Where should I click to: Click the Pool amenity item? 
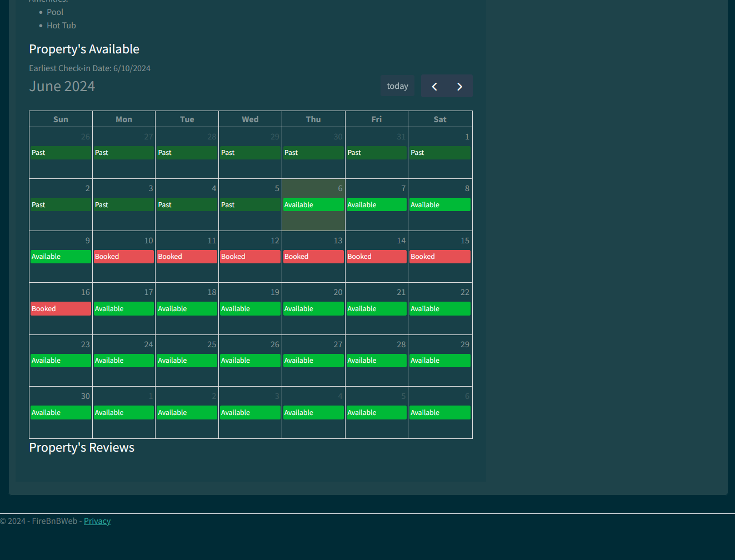tap(55, 12)
